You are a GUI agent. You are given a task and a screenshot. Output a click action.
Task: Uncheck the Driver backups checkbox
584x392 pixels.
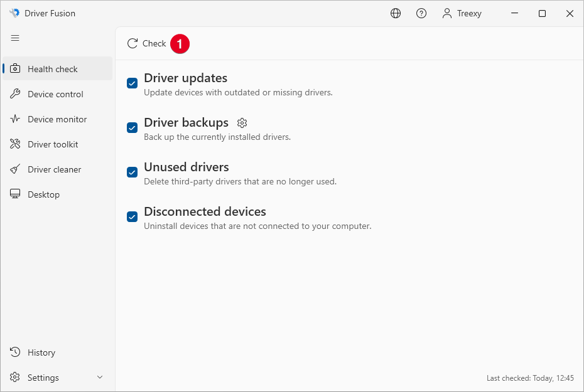(x=132, y=128)
